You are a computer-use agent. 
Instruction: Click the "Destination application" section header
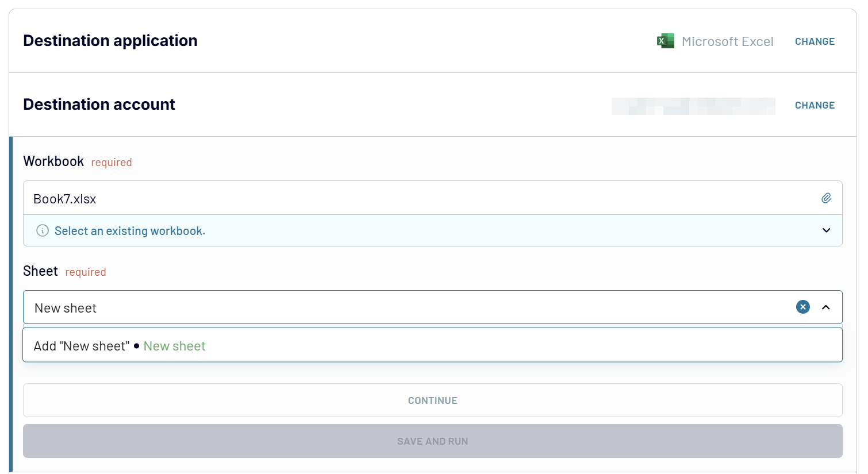point(110,40)
